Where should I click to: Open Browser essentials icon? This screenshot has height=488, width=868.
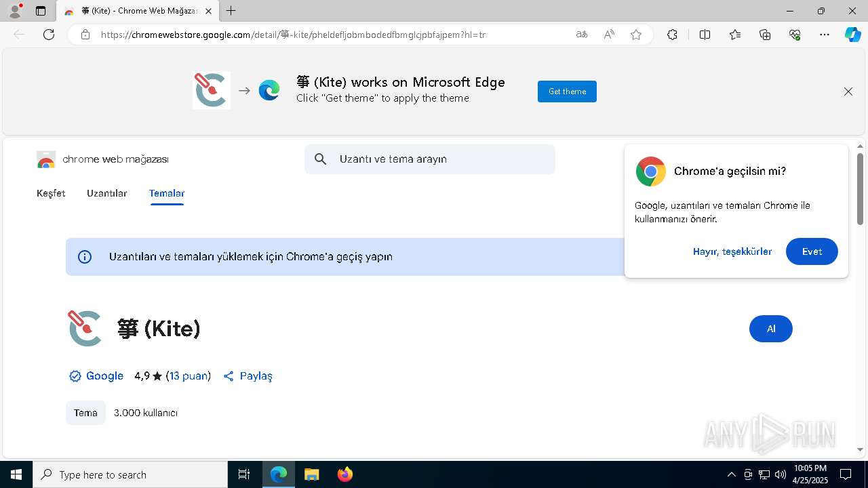tap(795, 35)
